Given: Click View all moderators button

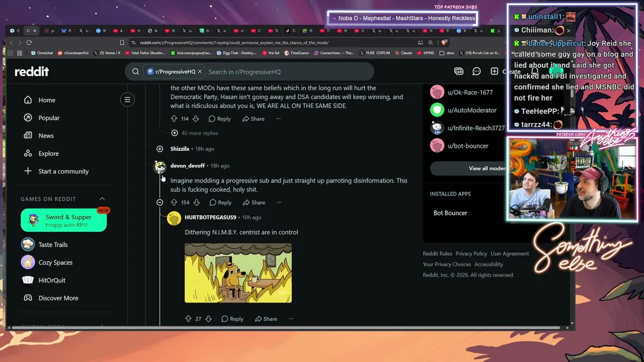Looking at the screenshot, I should pyautogui.click(x=487, y=168).
